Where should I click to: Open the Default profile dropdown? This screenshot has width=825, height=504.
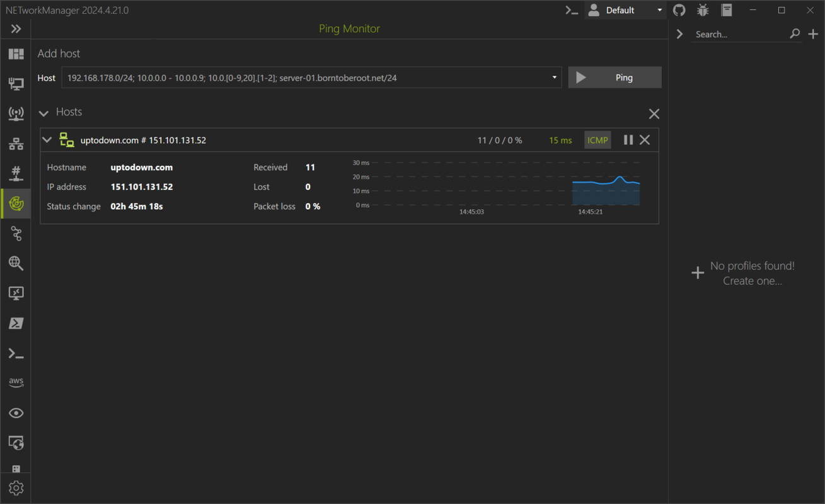pyautogui.click(x=625, y=10)
